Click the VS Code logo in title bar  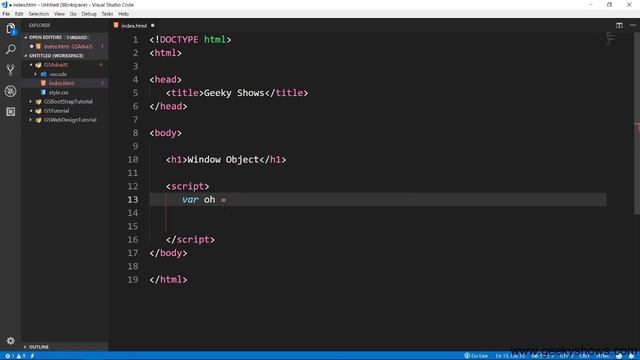pos(4,4)
